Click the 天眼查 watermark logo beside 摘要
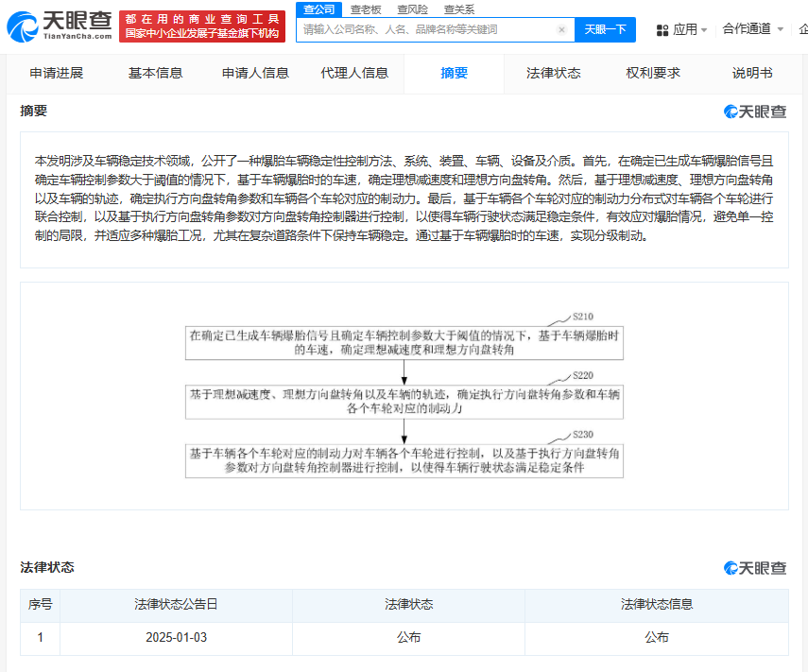This screenshot has width=808, height=672. click(x=755, y=112)
